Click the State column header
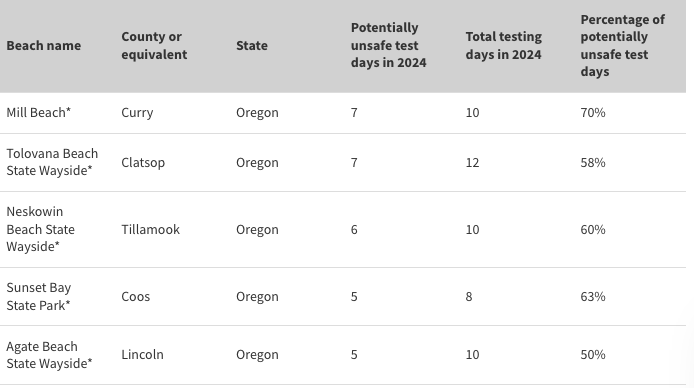 click(252, 46)
